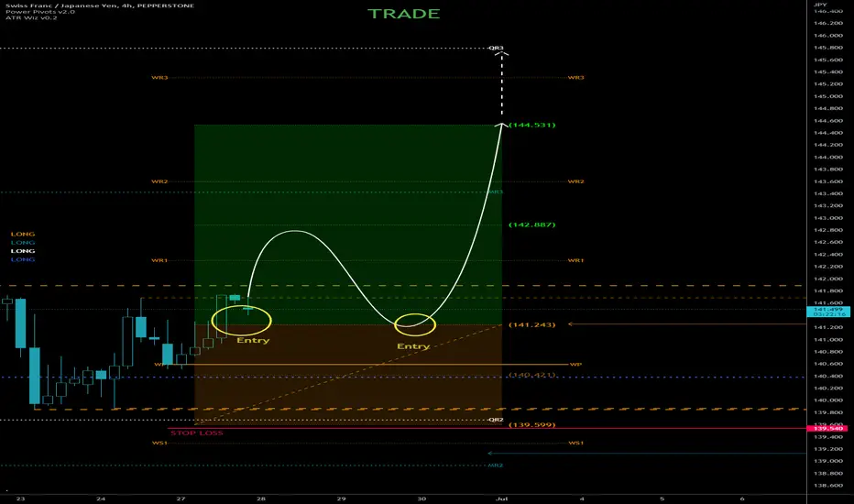Screen dimensions: 854x504
Task: Click the QR3 pivot label
Action: [496, 48]
